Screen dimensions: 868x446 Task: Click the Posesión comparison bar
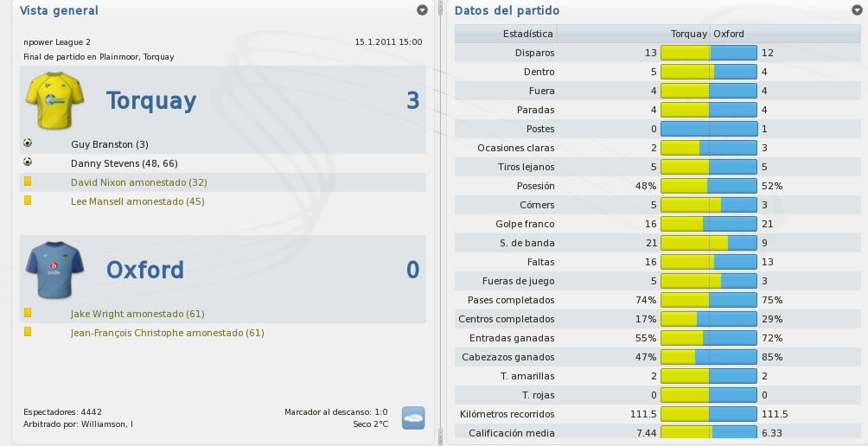coord(709,186)
